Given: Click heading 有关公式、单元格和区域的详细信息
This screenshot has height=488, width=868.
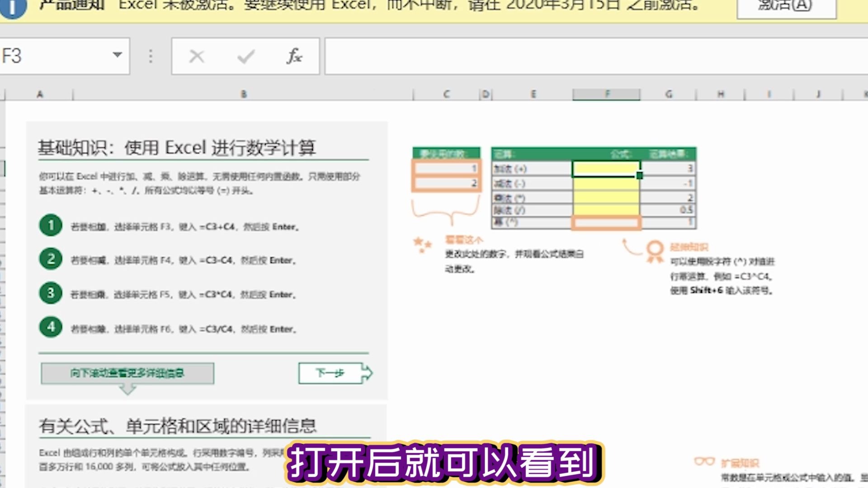Looking at the screenshot, I should [x=177, y=426].
